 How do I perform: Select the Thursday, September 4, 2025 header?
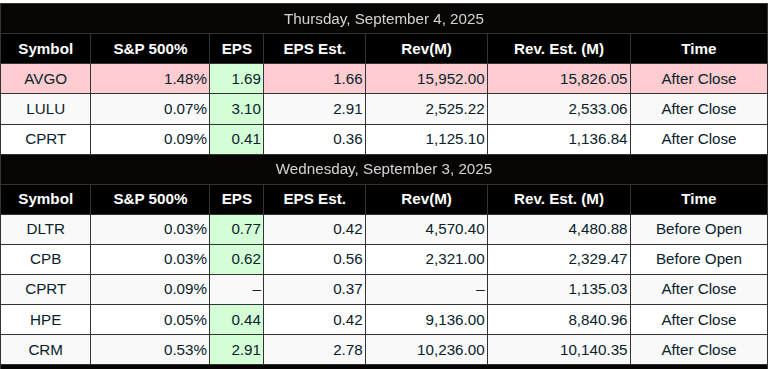[x=384, y=19]
